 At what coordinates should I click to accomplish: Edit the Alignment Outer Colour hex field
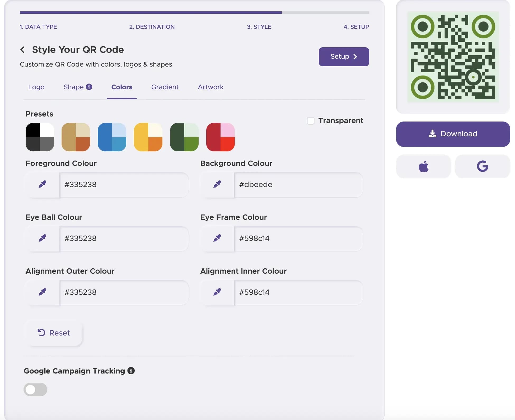point(124,292)
